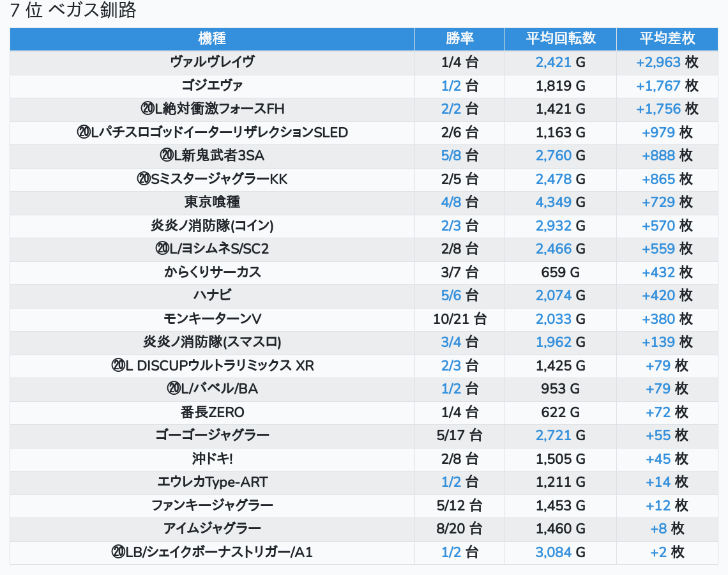728x575 pixels.
Task: Select the 番長ZERO machine name
Action: 212,412
